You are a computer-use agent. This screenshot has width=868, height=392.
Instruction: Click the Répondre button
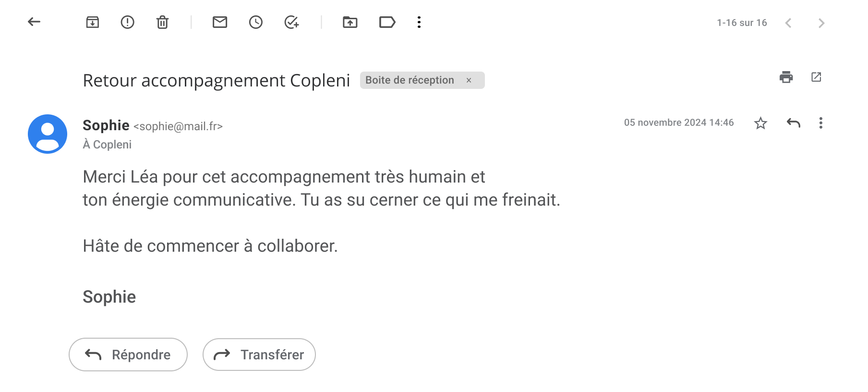(128, 355)
